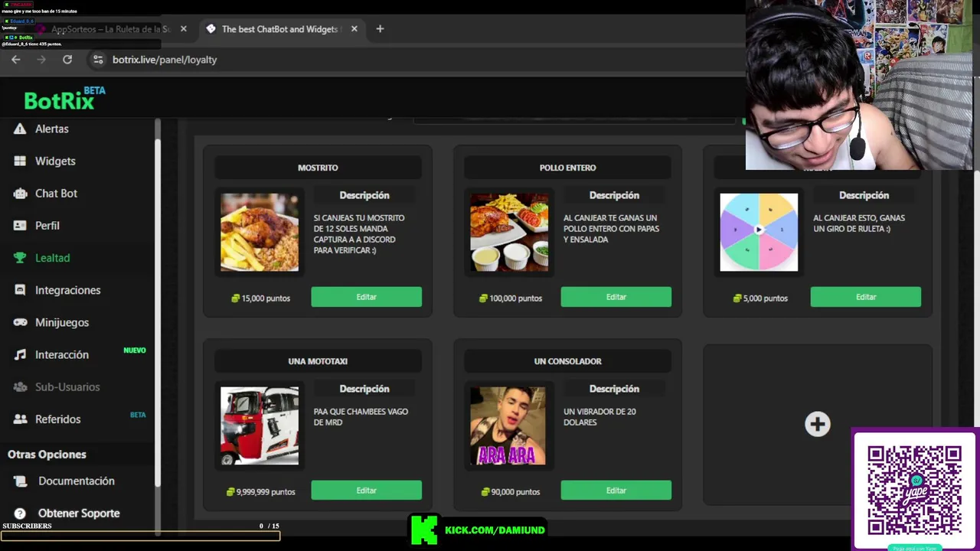This screenshot has height=551, width=980.
Task: Click the BotRix logo
Action: 64,98
